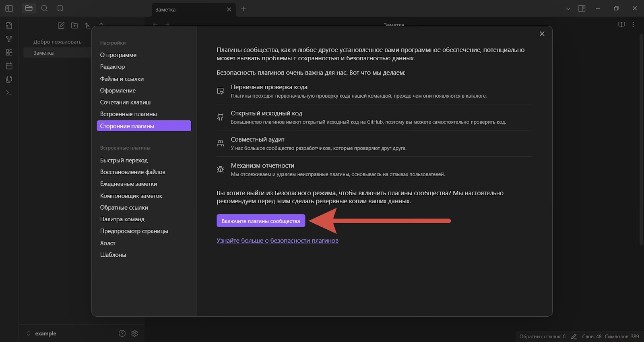Click the insert template icon in ribbon
This screenshot has height=342, width=644.
pos(9,79)
